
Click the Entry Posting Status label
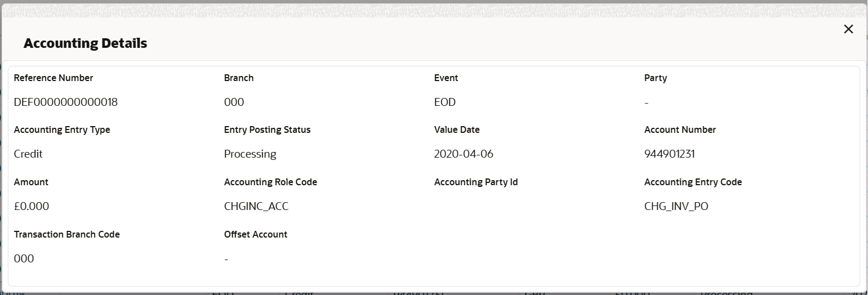(x=268, y=129)
